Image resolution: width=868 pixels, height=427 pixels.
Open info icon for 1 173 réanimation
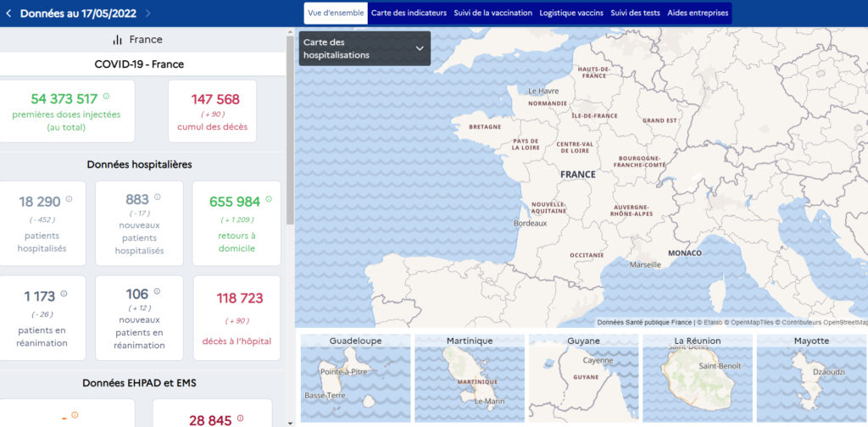point(64,294)
